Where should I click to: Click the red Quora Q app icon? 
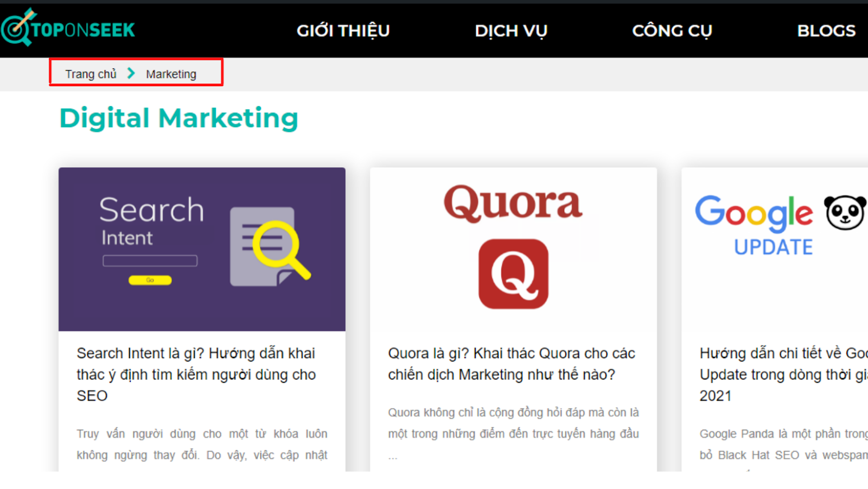click(513, 274)
